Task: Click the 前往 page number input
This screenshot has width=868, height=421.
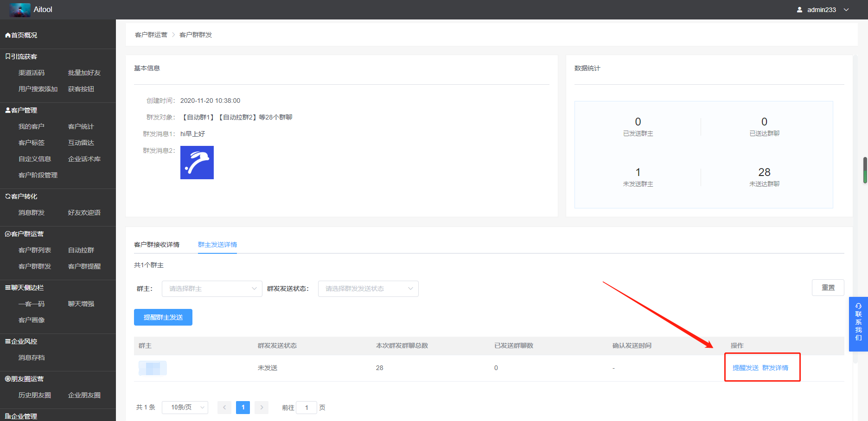Action: [306, 408]
